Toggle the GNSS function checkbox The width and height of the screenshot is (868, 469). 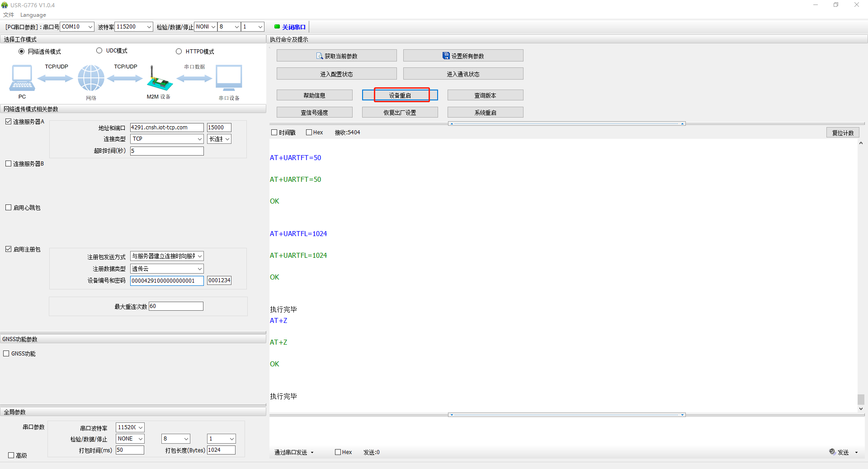[6, 354]
